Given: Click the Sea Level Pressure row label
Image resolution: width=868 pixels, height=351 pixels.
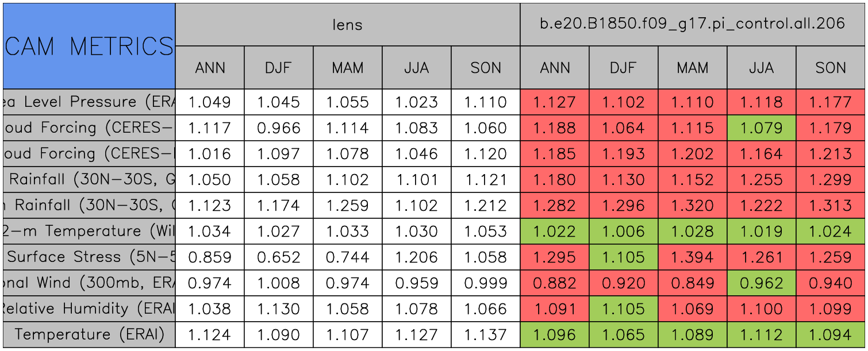Looking at the screenshot, I should (89, 102).
